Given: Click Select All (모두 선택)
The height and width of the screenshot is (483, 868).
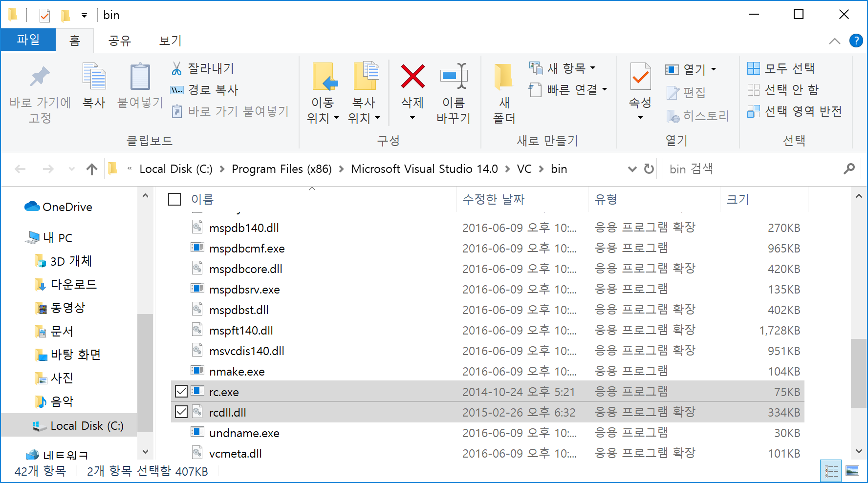Looking at the screenshot, I should [781, 68].
